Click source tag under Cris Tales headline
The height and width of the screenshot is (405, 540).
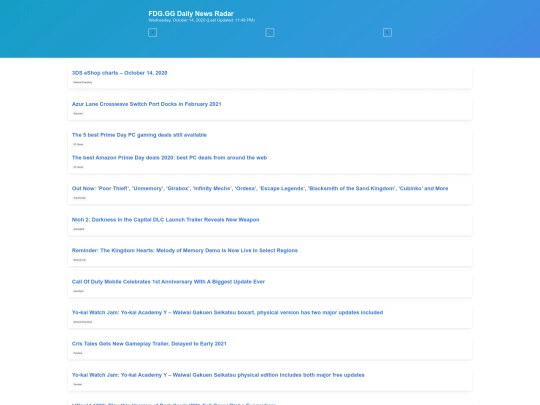pyautogui.click(x=78, y=353)
